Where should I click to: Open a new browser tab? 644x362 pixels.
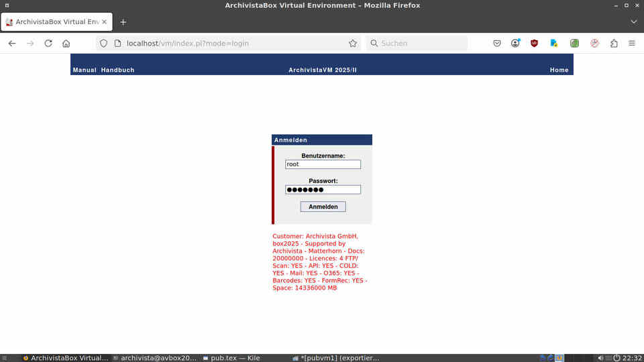123,22
